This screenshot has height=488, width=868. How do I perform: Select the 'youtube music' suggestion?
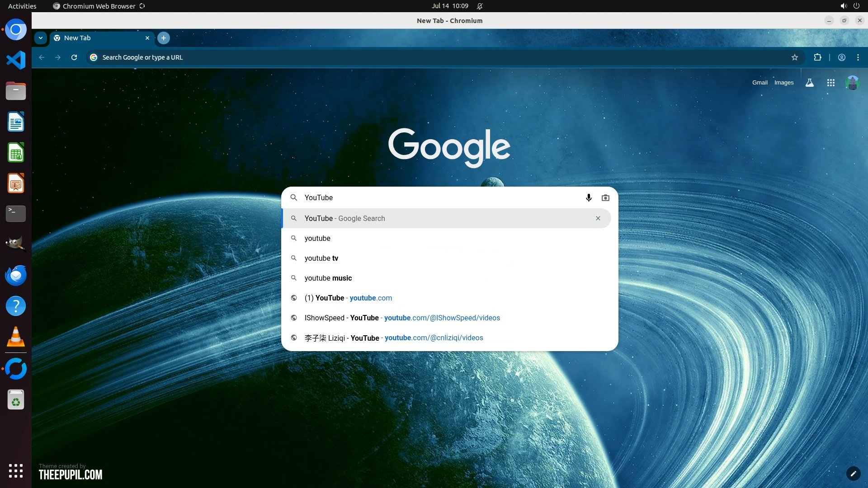pyautogui.click(x=328, y=278)
